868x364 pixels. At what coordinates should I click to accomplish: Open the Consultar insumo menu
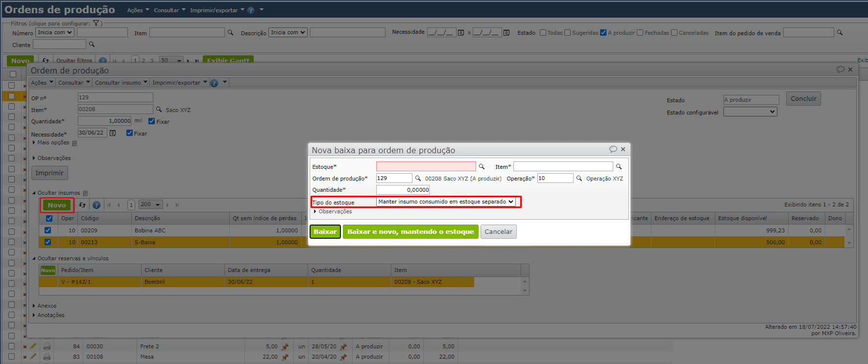coord(121,83)
